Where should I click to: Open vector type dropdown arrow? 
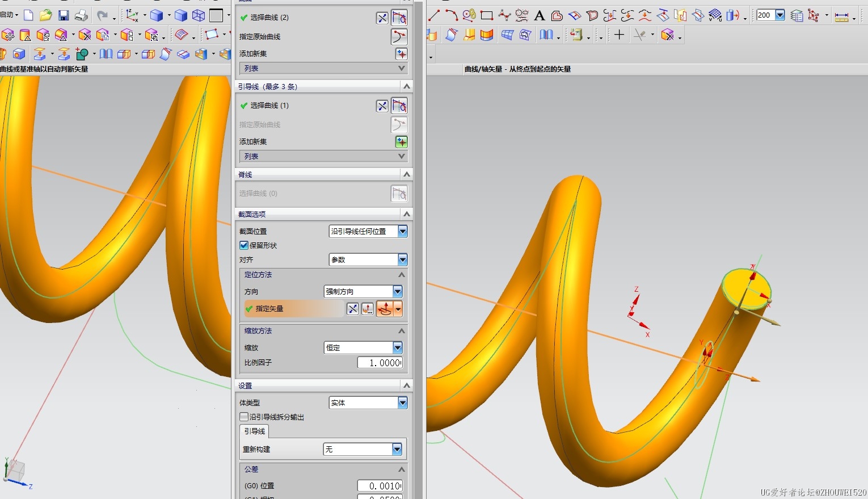(x=398, y=309)
